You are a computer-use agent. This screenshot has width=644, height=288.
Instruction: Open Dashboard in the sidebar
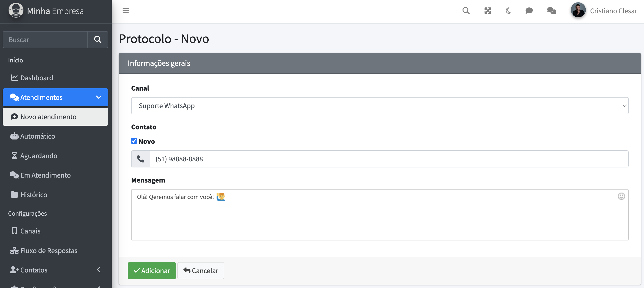coord(37,78)
